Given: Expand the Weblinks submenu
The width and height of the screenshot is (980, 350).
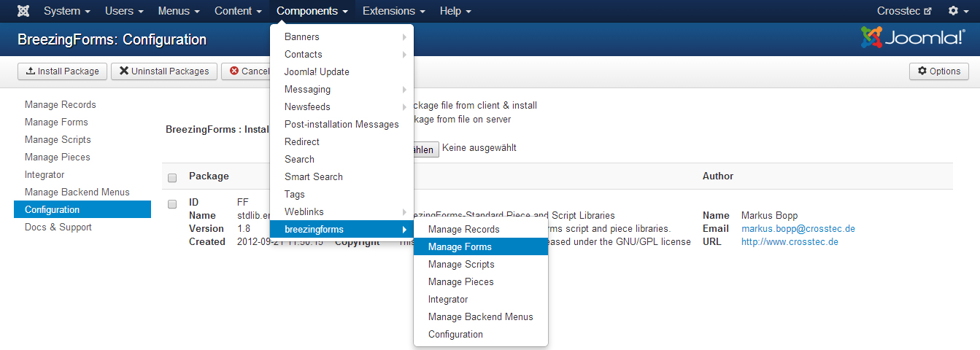Looking at the screenshot, I should click(342, 212).
